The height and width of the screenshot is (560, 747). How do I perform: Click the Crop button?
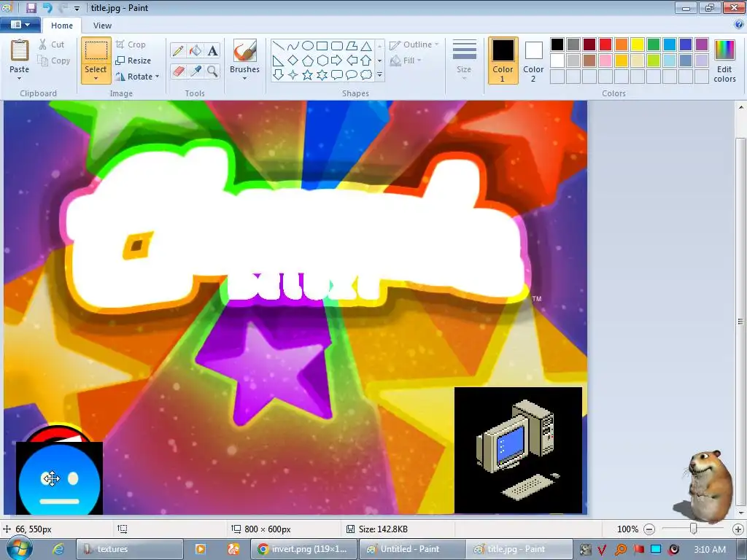(x=131, y=44)
